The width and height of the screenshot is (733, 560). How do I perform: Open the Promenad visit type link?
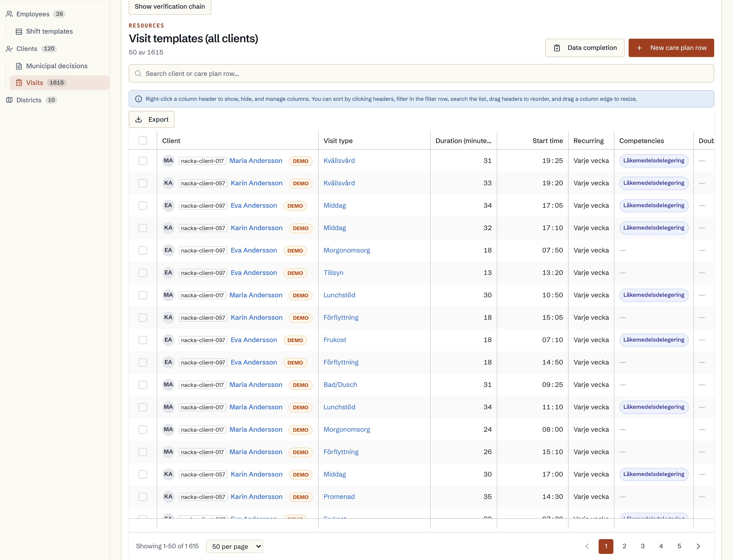point(339,497)
